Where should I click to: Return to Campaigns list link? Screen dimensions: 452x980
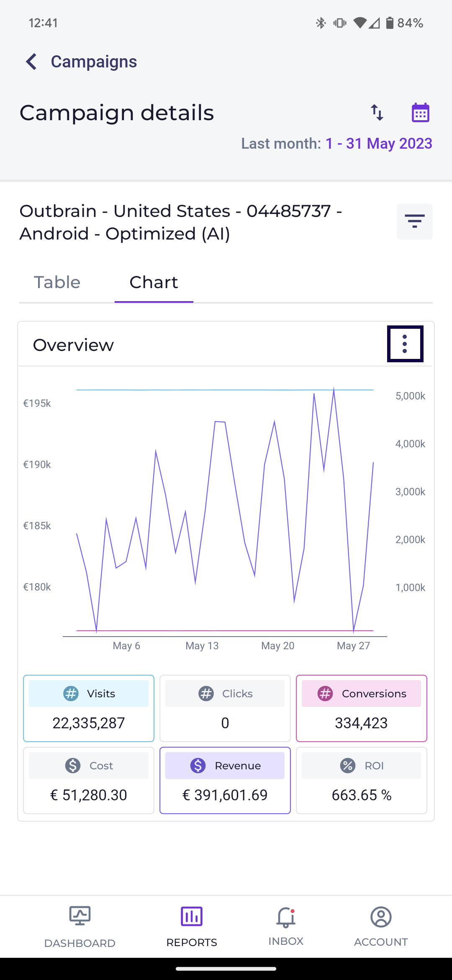pos(94,62)
